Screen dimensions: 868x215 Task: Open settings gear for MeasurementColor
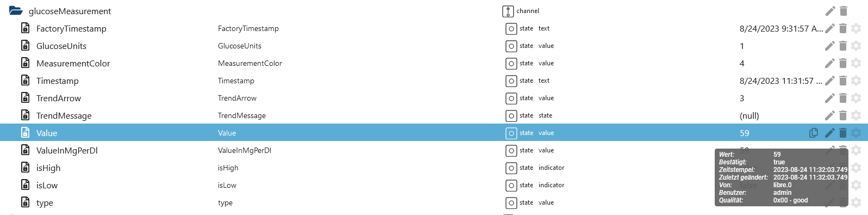pyautogui.click(x=856, y=63)
